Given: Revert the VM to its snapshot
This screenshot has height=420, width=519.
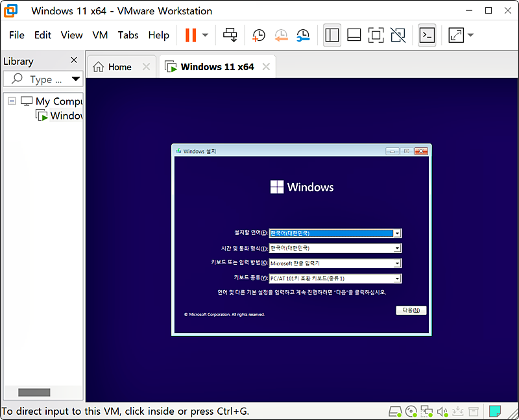Looking at the screenshot, I should click(282, 35).
